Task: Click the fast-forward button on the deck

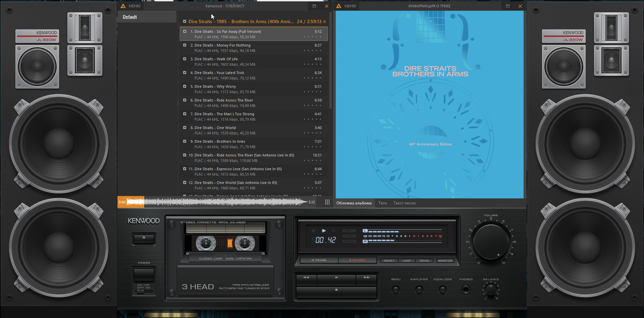Action: click(366, 278)
